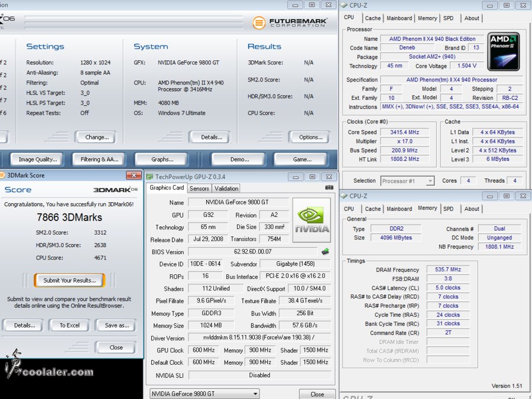Click the Multiplier value x 17.0

[404, 141]
